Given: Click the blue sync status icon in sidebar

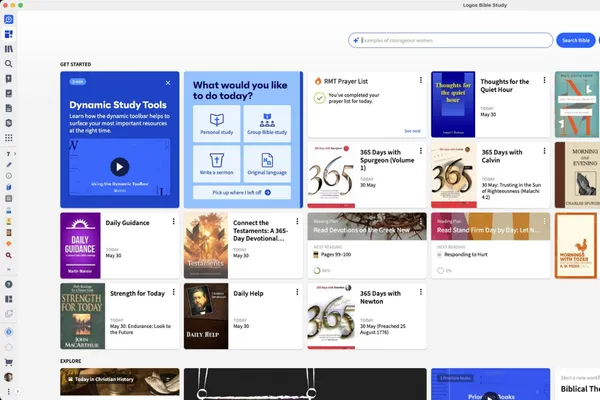Looking at the screenshot, I should 8,332.
